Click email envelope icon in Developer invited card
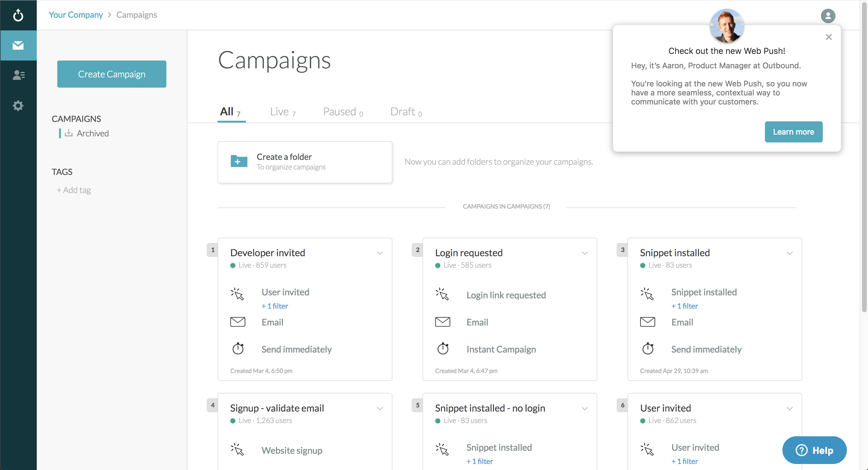Image resolution: width=868 pixels, height=470 pixels. pos(237,322)
